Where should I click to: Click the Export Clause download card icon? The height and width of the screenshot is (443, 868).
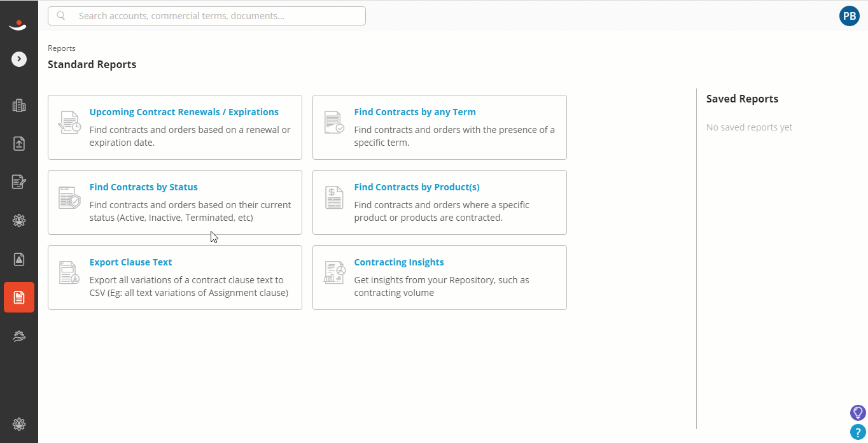pos(69,272)
